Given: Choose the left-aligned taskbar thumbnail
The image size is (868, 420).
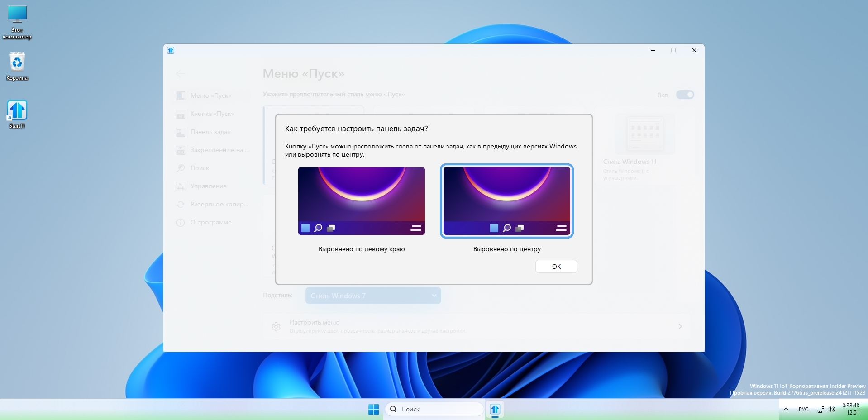Looking at the screenshot, I should click(x=361, y=201).
